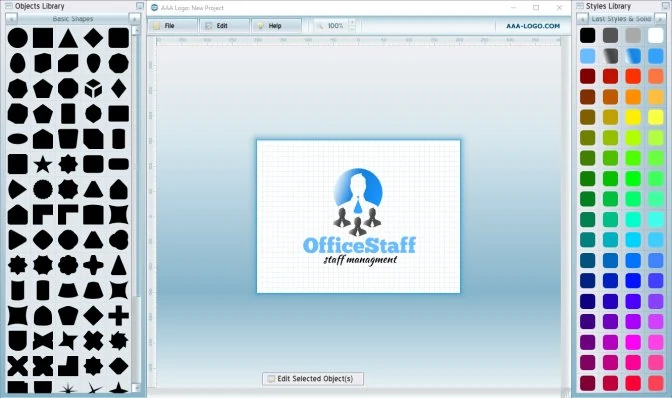Go to next style category in Styles Library
This screenshot has width=672, height=398.
(x=660, y=19)
